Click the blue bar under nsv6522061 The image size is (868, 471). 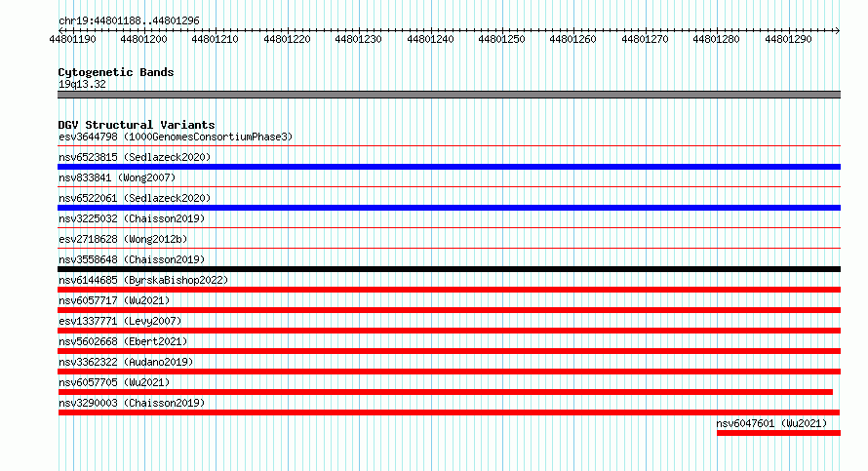point(449,208)
